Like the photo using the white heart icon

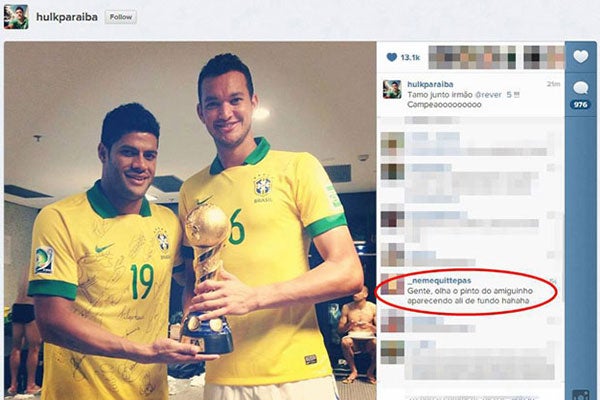pyautogui.click(x=580, y=57)
